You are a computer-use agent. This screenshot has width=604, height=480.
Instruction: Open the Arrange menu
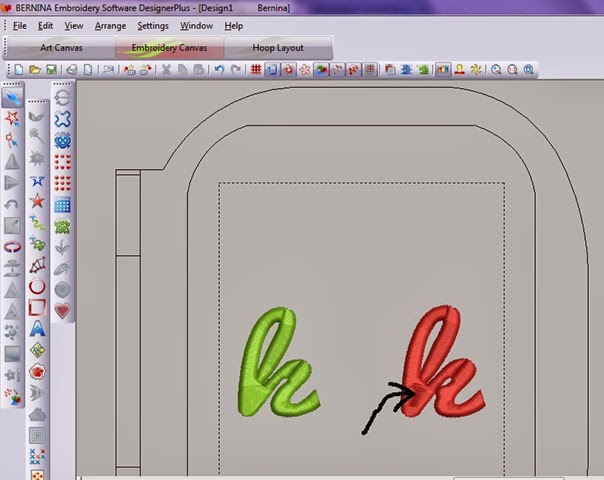[111, 26]
